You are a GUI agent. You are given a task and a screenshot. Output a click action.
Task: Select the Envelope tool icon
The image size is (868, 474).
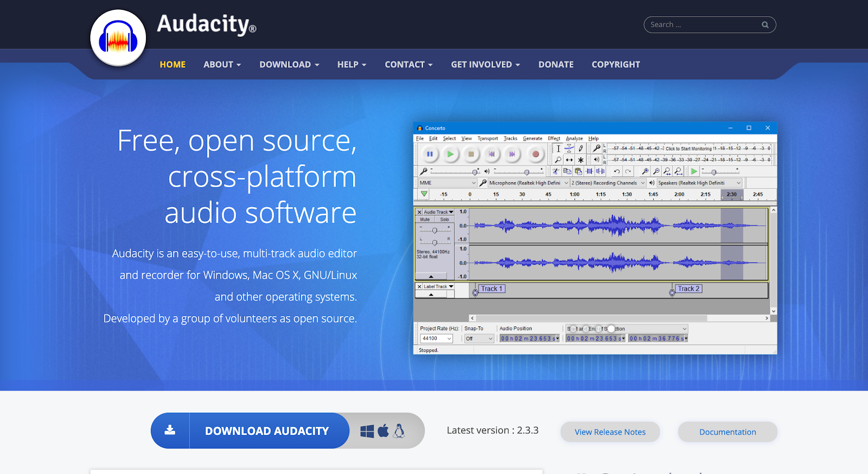coord(569,148)
